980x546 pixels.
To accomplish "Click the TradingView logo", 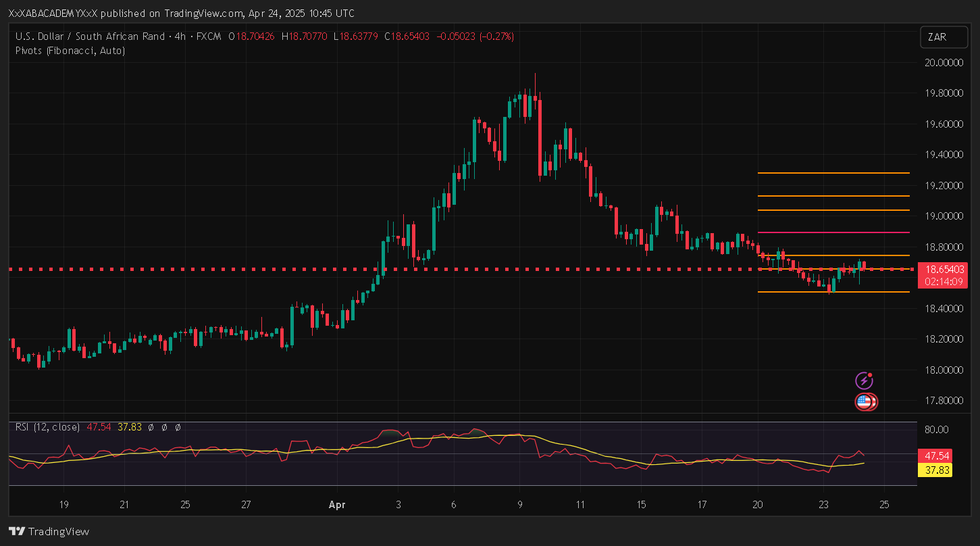I will coord(49,531).
